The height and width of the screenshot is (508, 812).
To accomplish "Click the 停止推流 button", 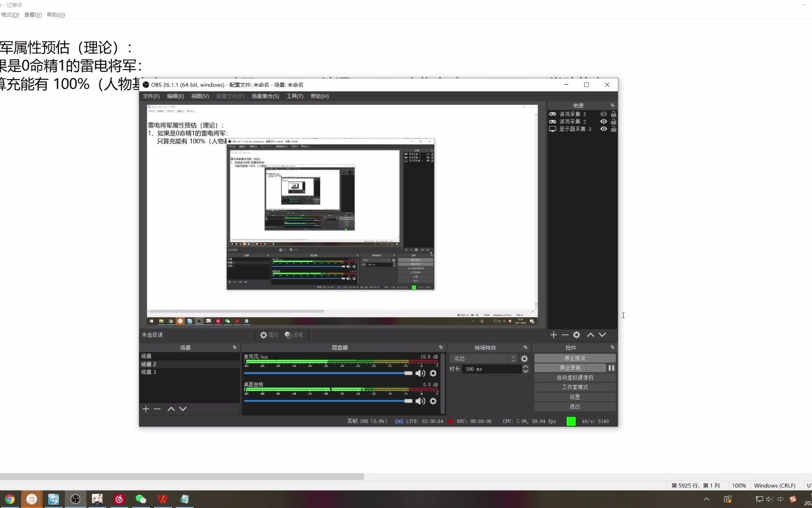I will [x=575, y=358].
